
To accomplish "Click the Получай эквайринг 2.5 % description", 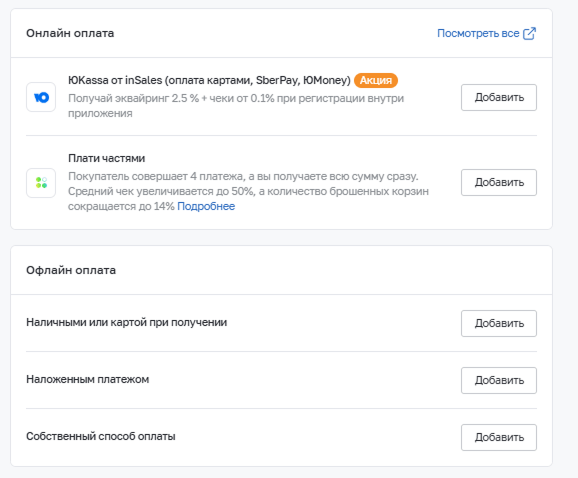I will tap(236, 106).
